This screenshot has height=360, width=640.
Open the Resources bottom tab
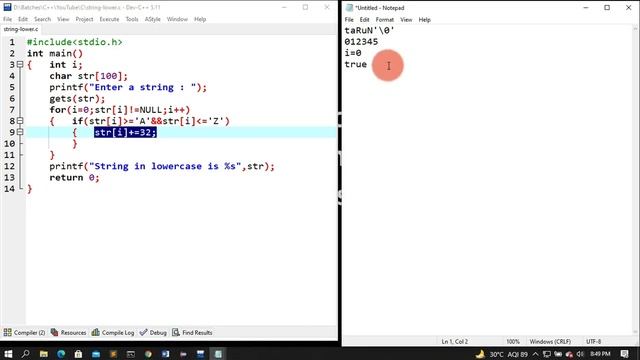(69, 333)
